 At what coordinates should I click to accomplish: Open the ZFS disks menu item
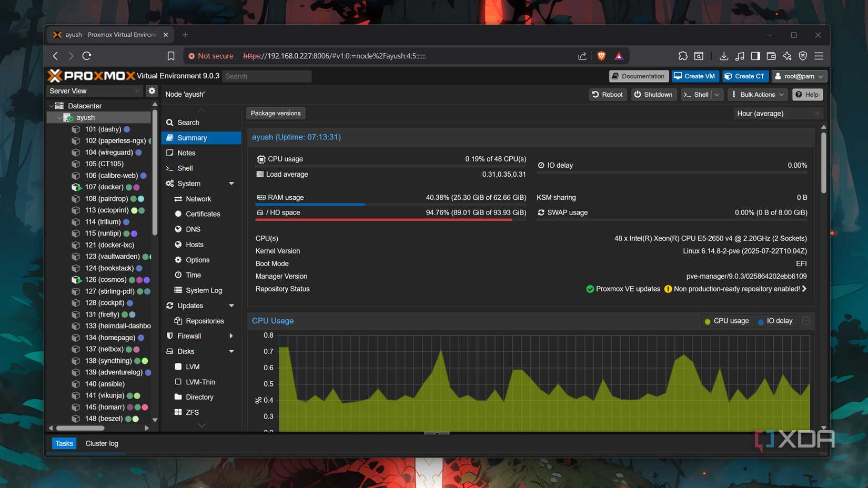(x=201, y=412)
